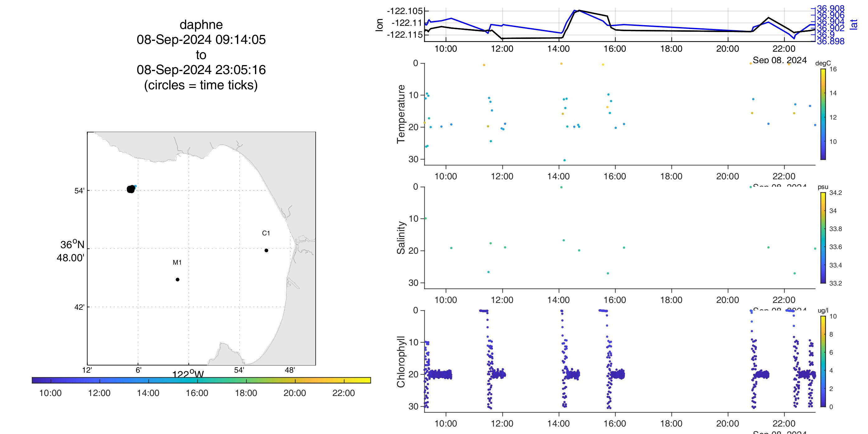Click the Salinity y-axis label
This screenshot has width=868, height=434.
pos(401,238)
